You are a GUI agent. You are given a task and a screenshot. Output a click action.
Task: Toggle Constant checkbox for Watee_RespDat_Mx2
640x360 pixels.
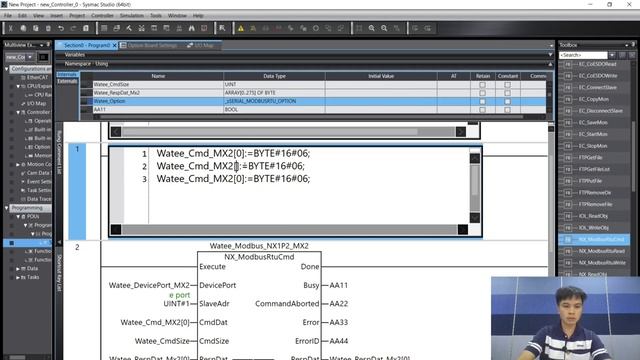(x=507, y=93)
